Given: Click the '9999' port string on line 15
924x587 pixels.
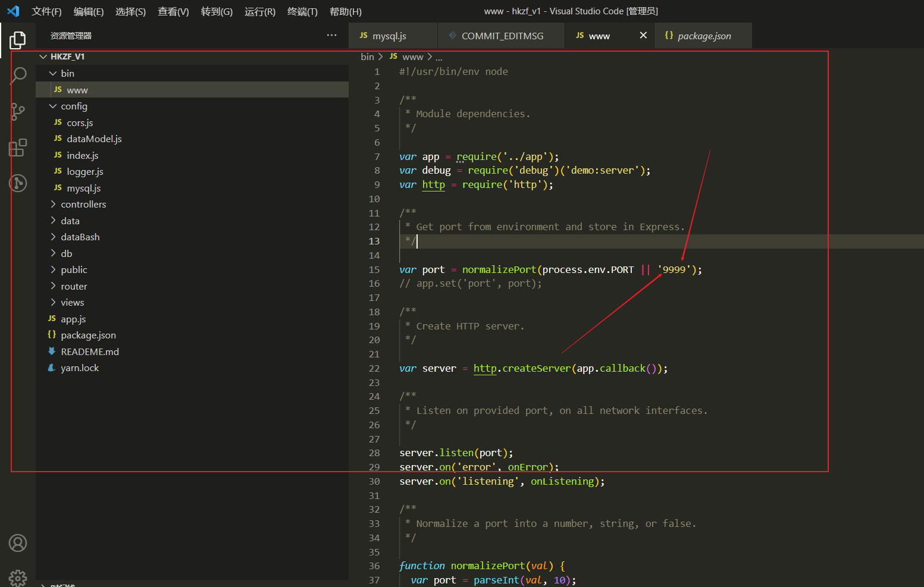Looking at the screenshot, I should (674, 269).
